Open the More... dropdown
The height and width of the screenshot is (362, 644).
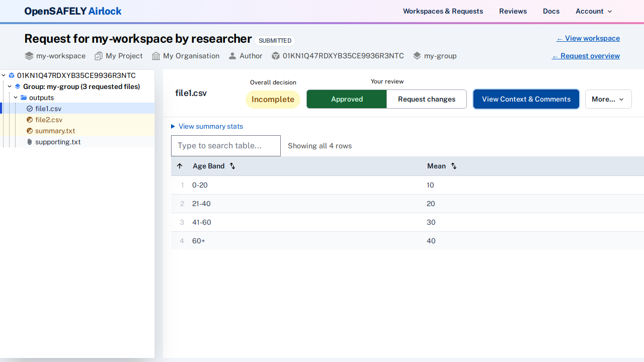[608, 99]
